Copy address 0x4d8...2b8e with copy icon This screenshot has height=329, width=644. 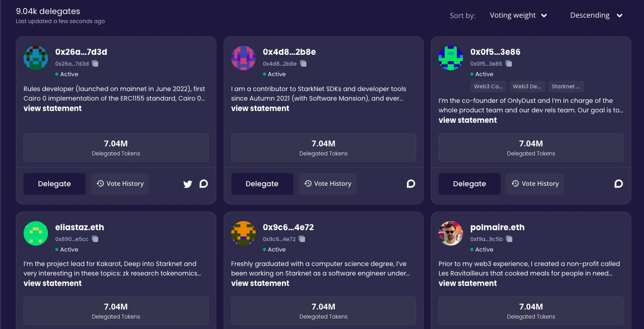coord(303,63)
